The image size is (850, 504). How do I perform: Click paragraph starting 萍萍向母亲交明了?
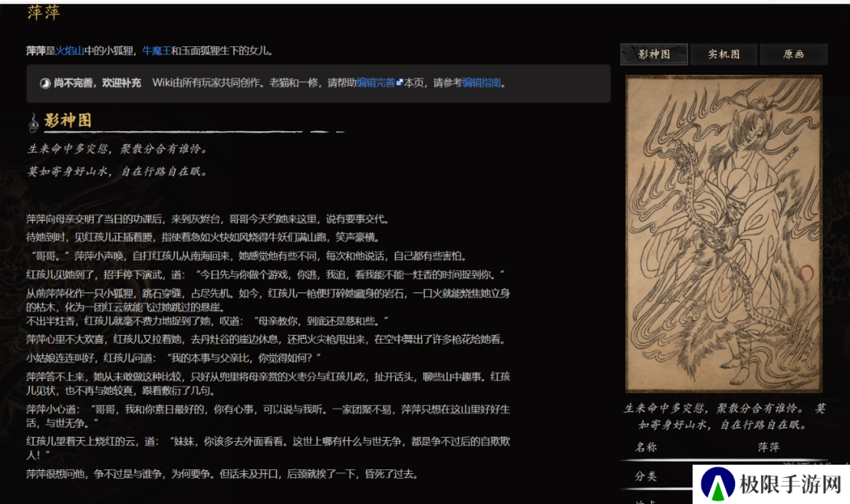(x=208, y=219)
